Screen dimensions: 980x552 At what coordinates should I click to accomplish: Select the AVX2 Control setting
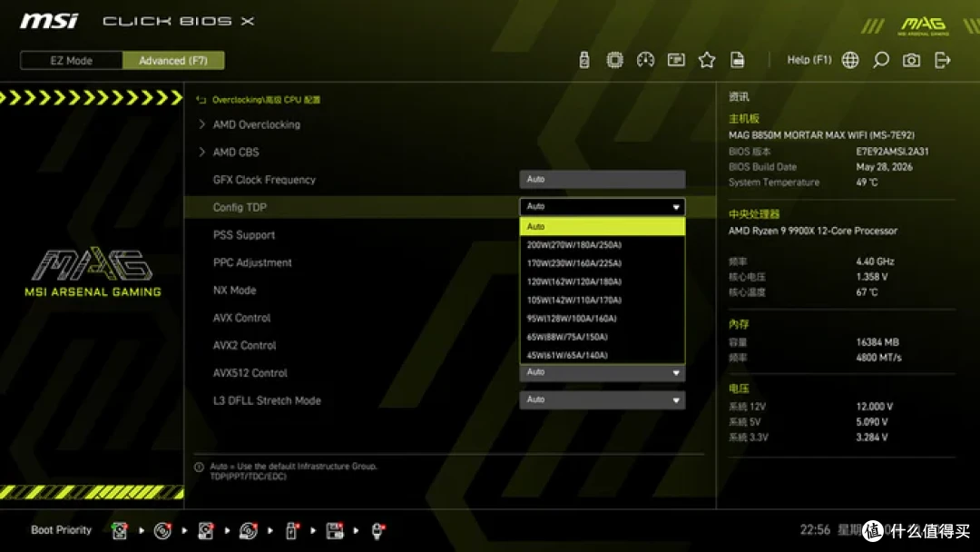[244, 345]
